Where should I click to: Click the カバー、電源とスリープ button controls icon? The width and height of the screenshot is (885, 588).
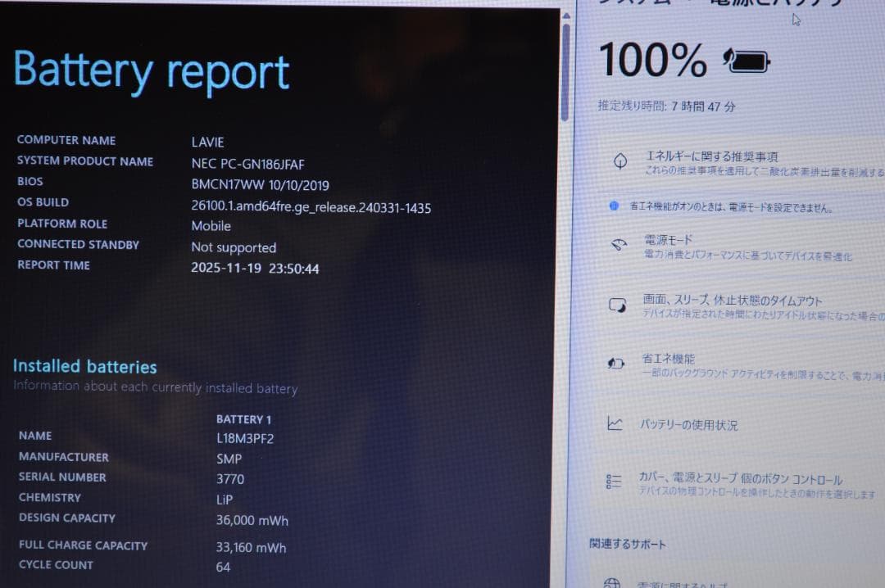pyautogui.click(x=614, y=482)
